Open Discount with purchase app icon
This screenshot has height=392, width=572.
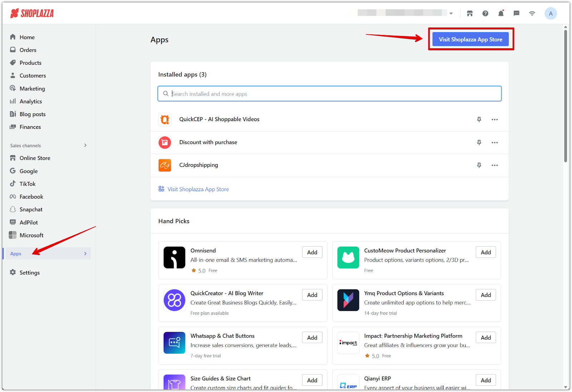click(165, 143)
